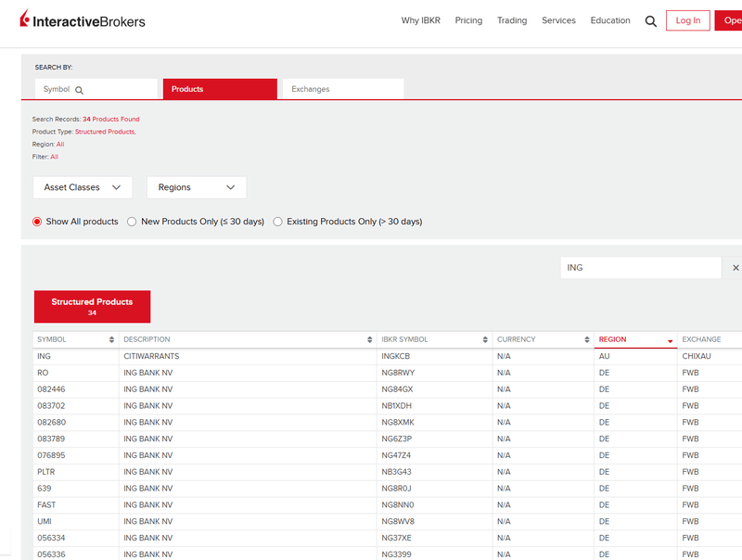
Task: Open the Trading menu
Action: [x=512, y=20]
